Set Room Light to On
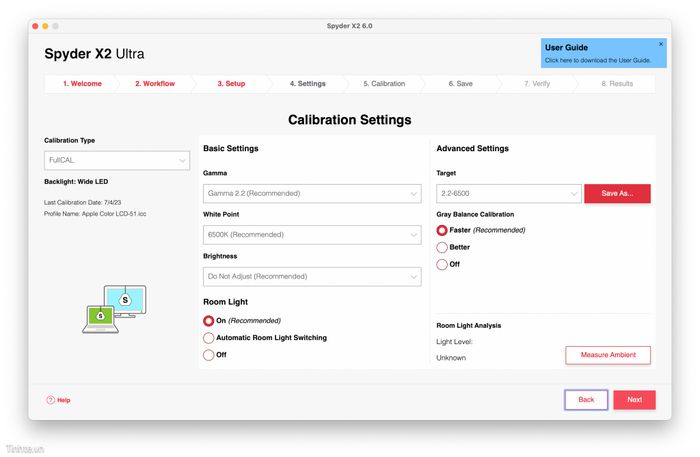700x457 pixels. pos(208,320)
